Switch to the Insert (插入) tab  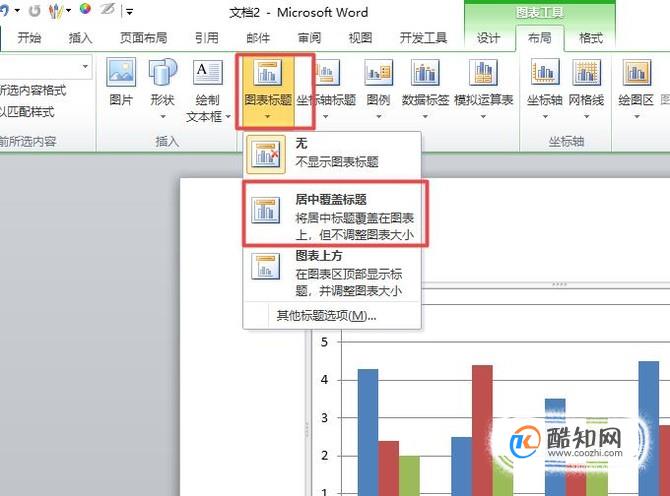[80, 38]
